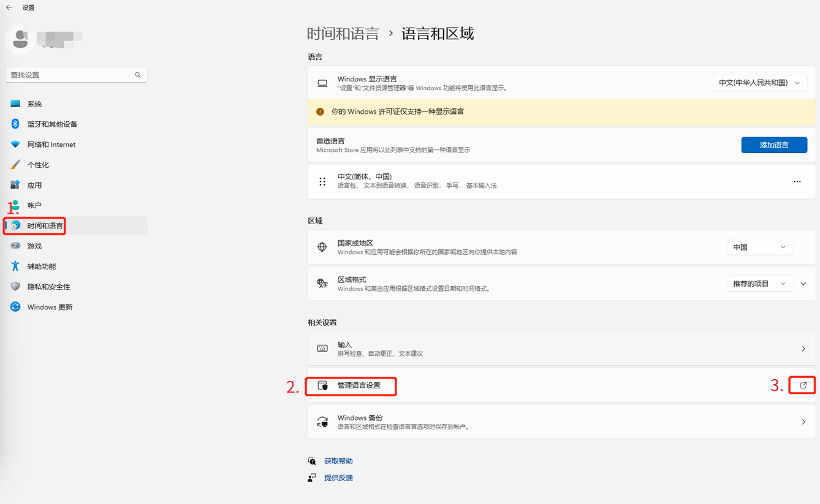820x504 pixels.
Task: Open the three-dot menu for 中文(简体，中国)
Action: [x=797, y=181]
